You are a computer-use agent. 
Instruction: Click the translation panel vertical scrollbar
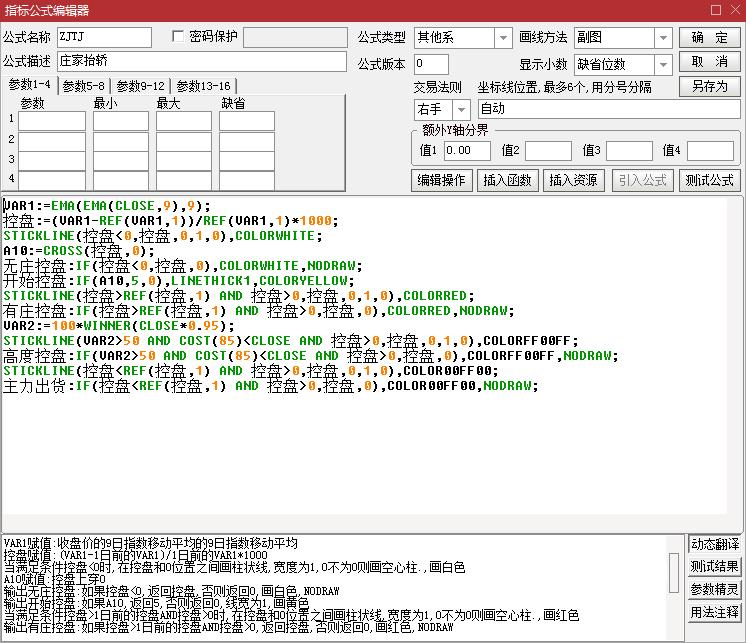pos(677,585)
